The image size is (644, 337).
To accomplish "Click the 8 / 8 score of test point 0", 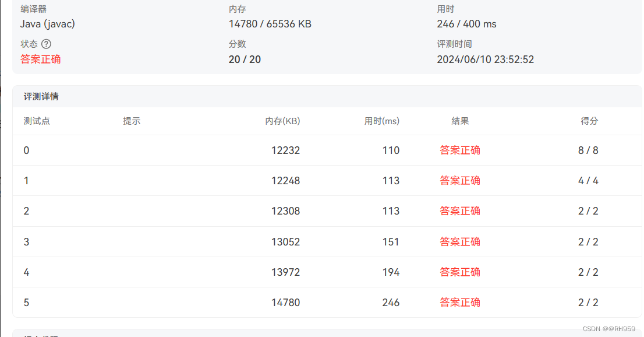I will (589, 150).
